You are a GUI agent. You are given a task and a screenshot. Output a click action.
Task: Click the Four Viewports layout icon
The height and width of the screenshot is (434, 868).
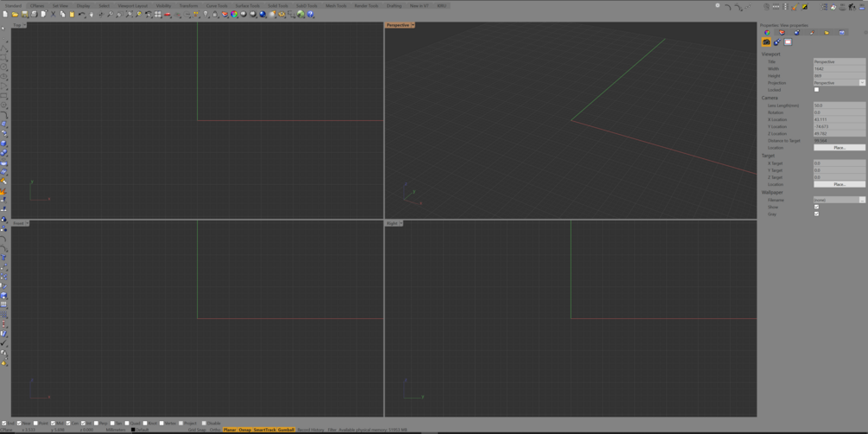tap(157, 14)
